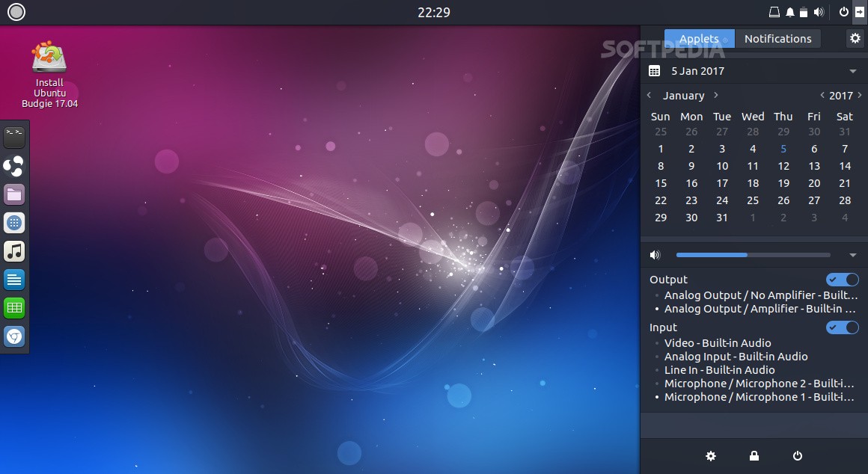Collapse the volume applet arrow
868x474 pixels.
tap(853, 256)
